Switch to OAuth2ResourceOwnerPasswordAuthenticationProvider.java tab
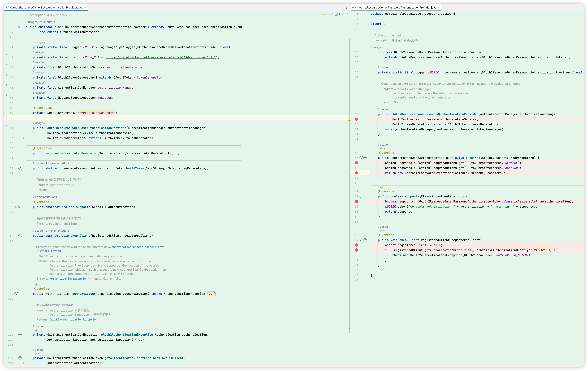Image resolution: width=588 pixels, height=371 pixels. [396, 7]
